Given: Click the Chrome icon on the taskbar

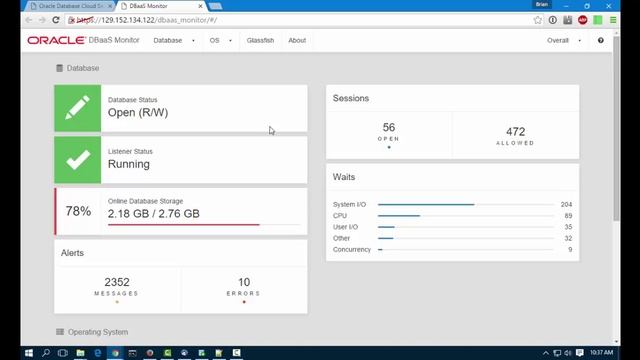Looking at the screenshot, I should [x=115, y=353].
